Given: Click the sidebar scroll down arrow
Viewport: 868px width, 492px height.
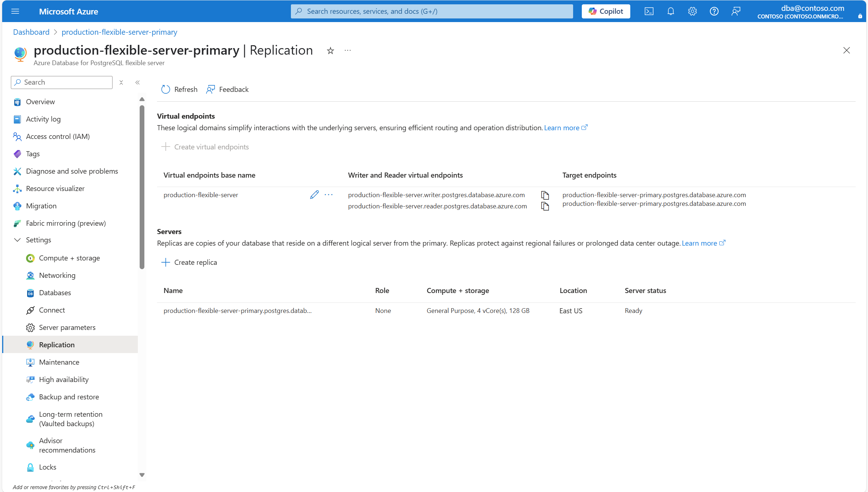Looking at the screenshot, I should tap(142, 475).
